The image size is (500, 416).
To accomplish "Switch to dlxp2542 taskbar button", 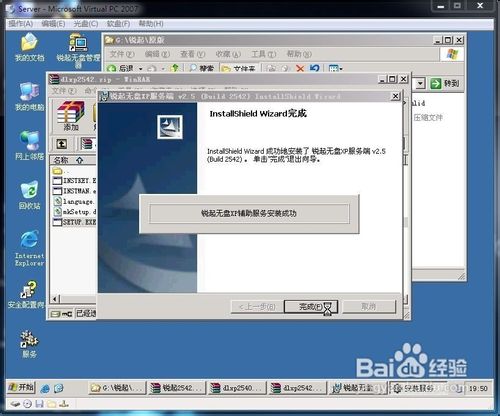I will click(297, 388).
